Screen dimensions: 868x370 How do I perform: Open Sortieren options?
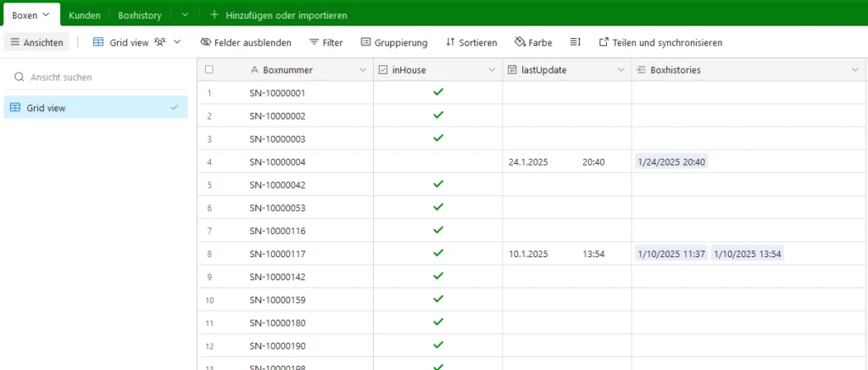click(x=471, y=42)
